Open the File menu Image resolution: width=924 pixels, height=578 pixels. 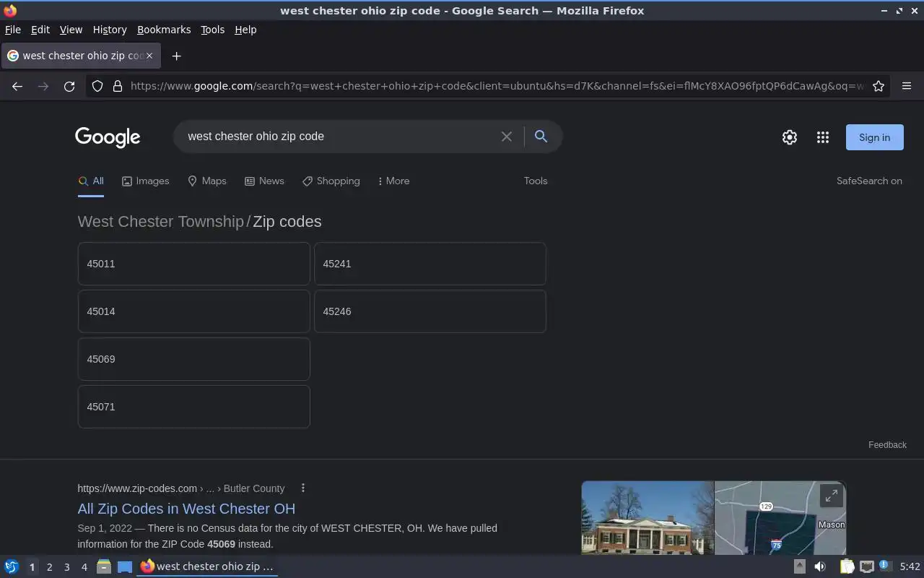click(13, 30)
